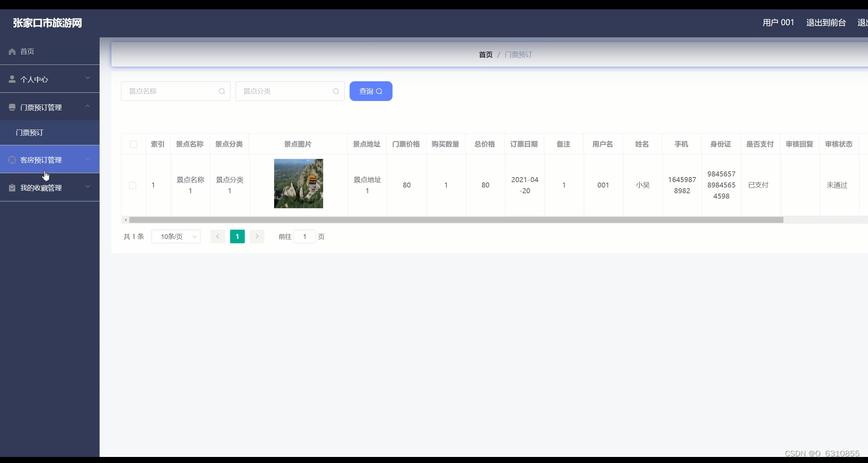Go to previous page arrow button
868x463 pixels.
point(218,236)
